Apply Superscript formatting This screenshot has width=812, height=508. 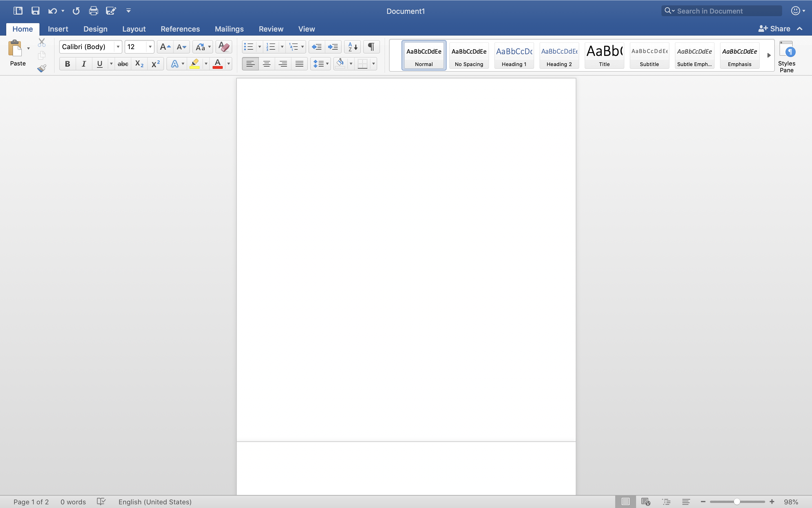pos(156,63)
